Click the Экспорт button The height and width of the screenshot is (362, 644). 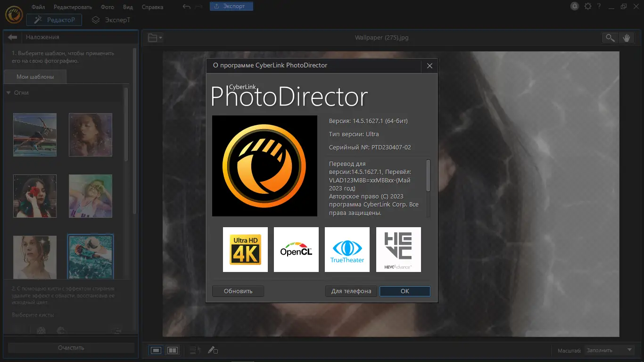(231, 6)
